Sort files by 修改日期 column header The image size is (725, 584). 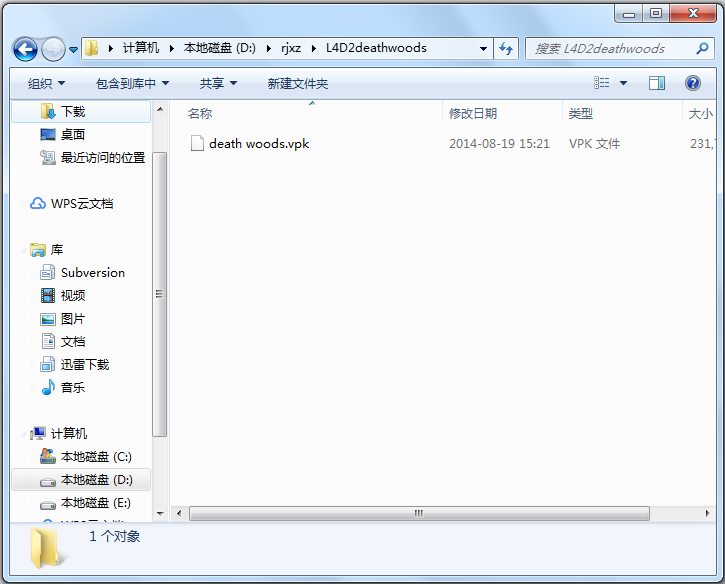473,114
